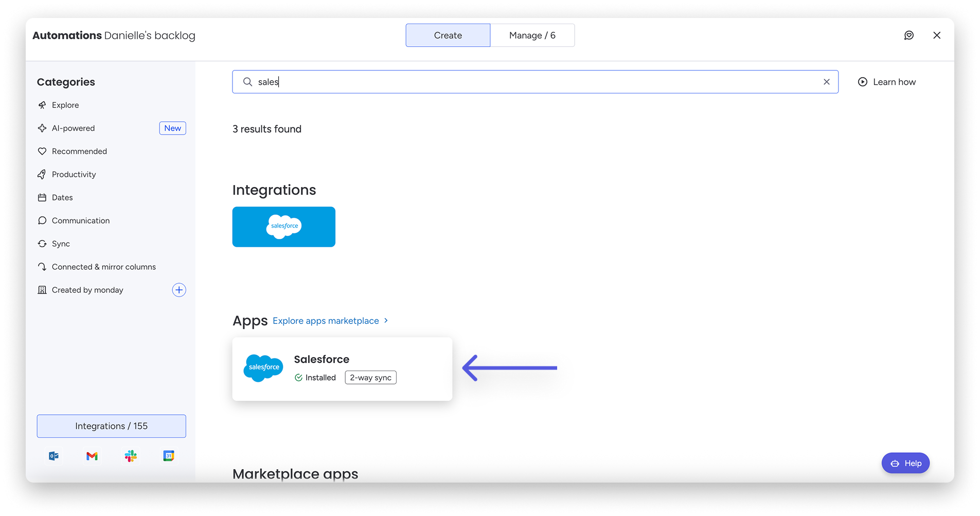Open the Gmail integration icon

(x=92, y=456)
